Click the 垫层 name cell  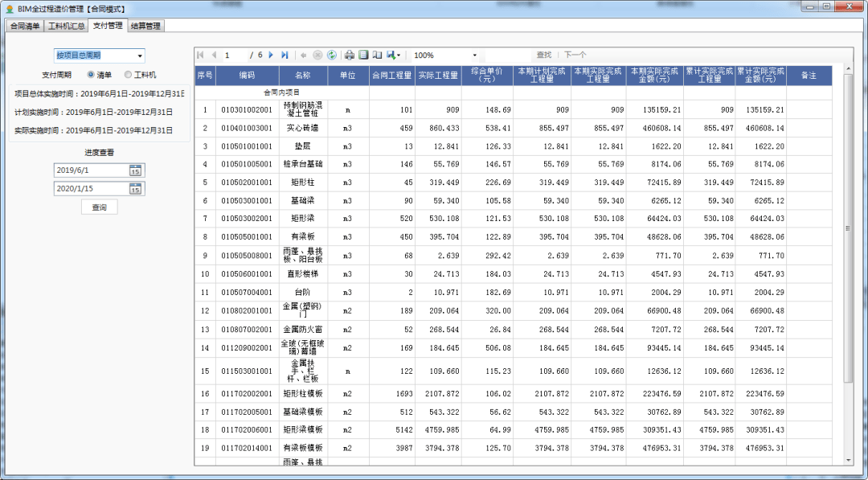303,146
